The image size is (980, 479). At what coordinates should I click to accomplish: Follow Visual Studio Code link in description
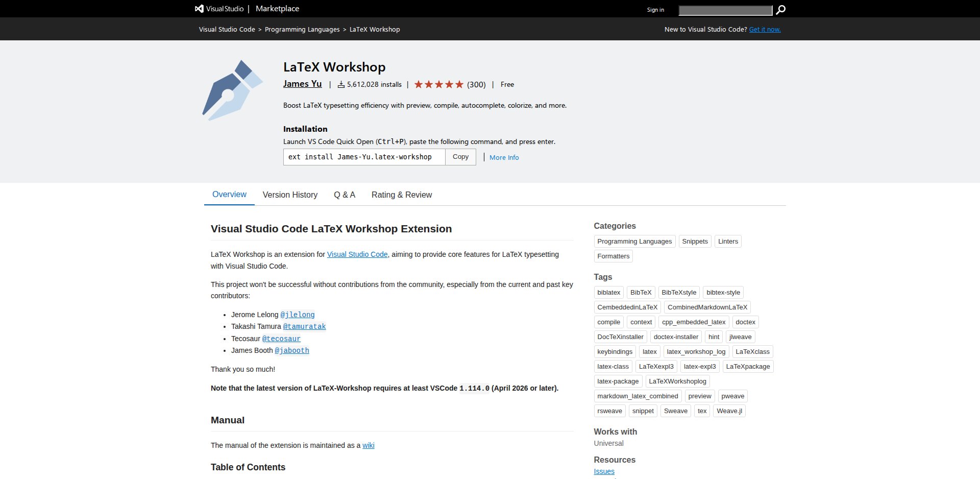(x=357, y=254)
